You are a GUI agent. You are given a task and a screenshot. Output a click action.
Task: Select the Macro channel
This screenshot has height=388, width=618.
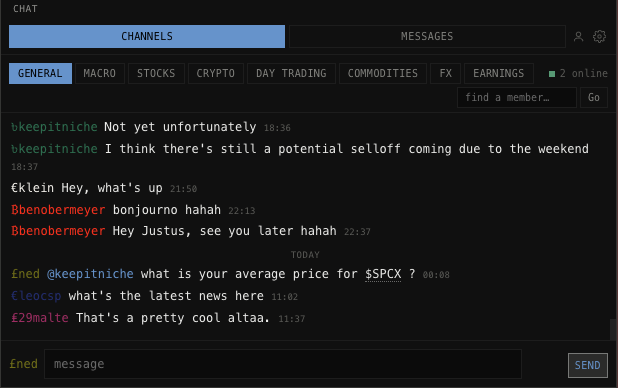pos(100,73)
